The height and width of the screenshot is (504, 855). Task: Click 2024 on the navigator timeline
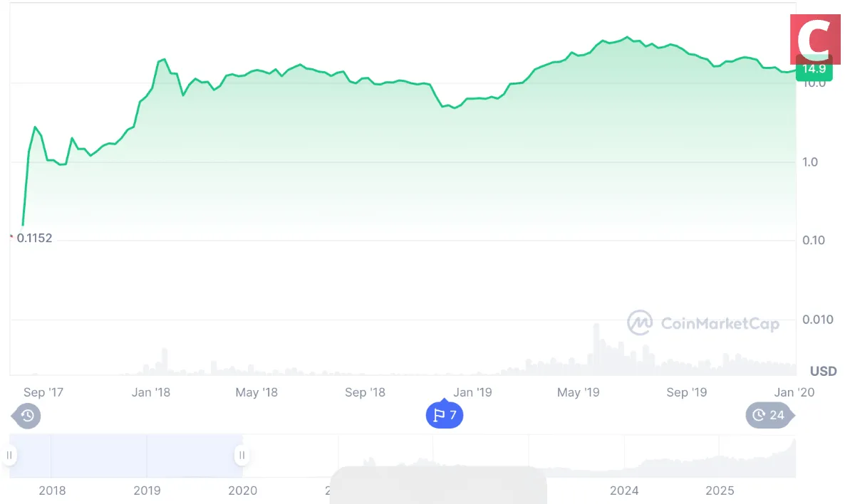tap(624, 490)
